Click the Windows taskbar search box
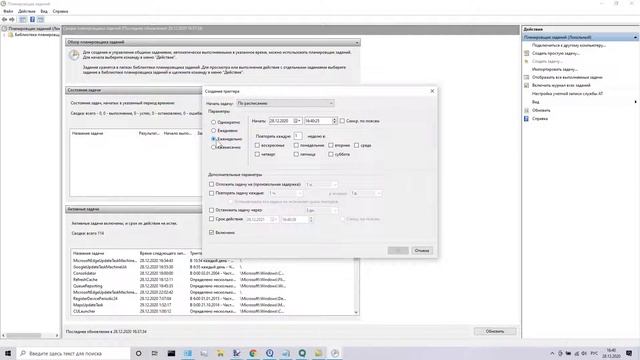 (x=73, y=353)
